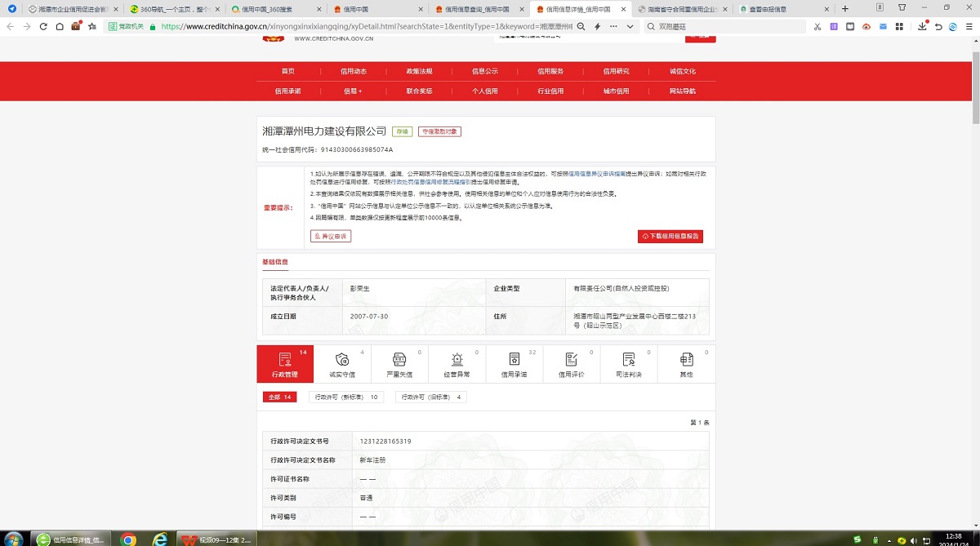Open 城市信用 in the navigation bar

tap(617, 91)
